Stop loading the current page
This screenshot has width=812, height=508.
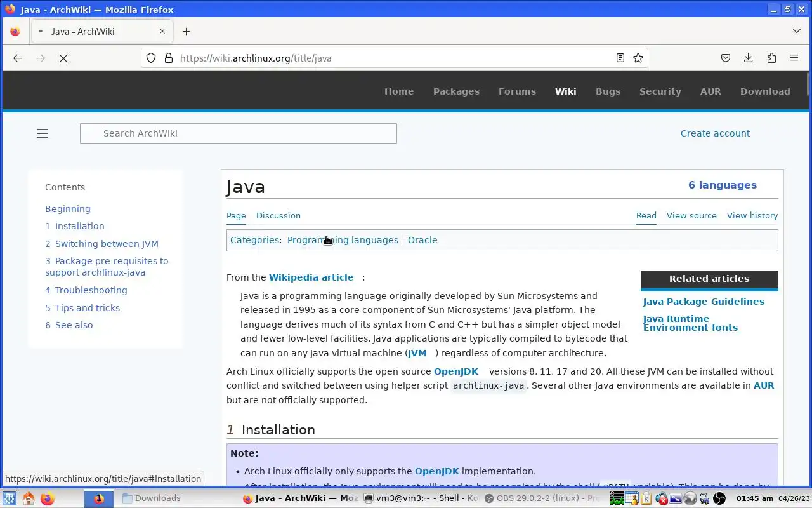click(63, 58)
